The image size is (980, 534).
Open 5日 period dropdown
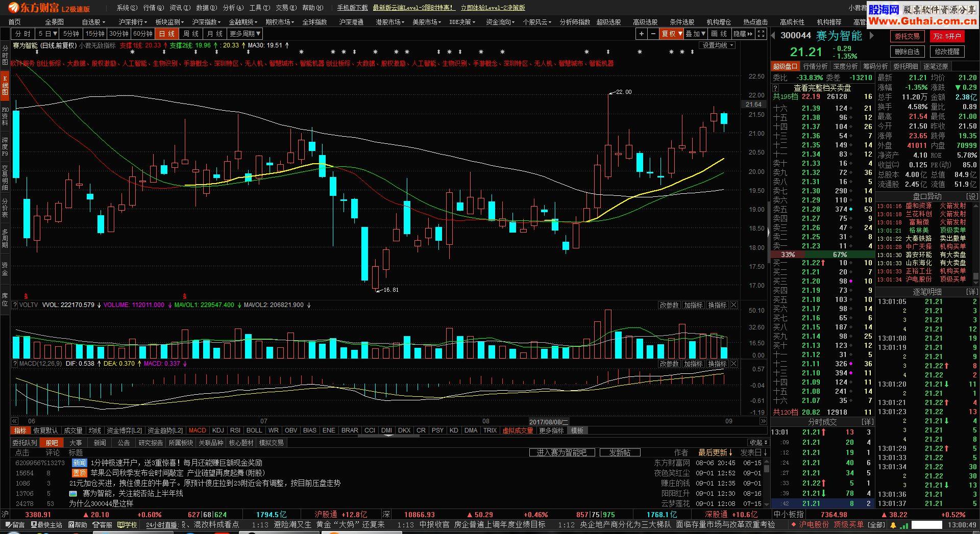point(47,34)
